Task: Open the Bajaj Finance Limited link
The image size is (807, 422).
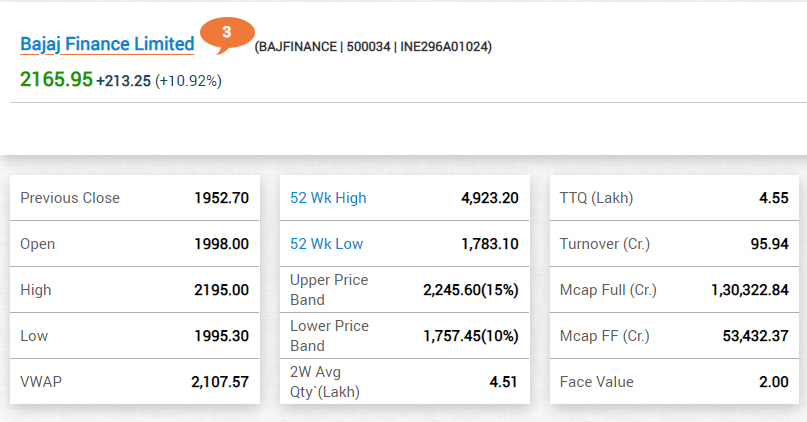Action: 107,44
